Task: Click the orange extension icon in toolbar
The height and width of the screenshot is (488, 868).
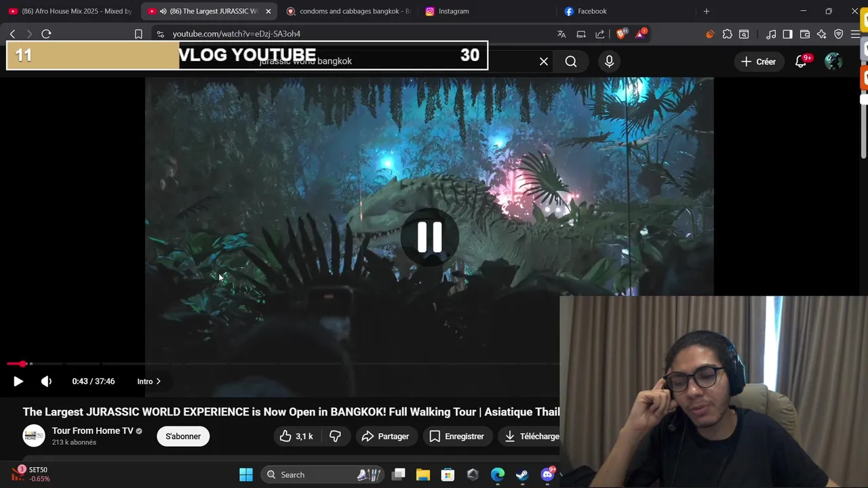Action: click(710, 34)
